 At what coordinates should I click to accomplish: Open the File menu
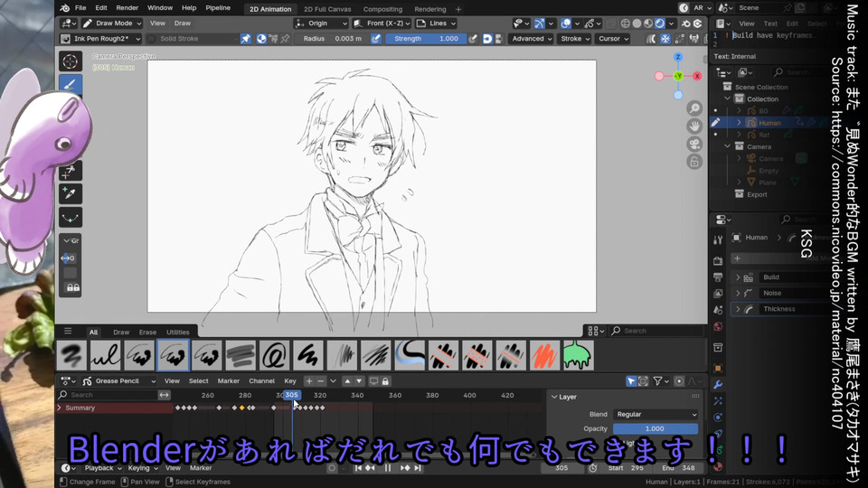click(80, 8)
